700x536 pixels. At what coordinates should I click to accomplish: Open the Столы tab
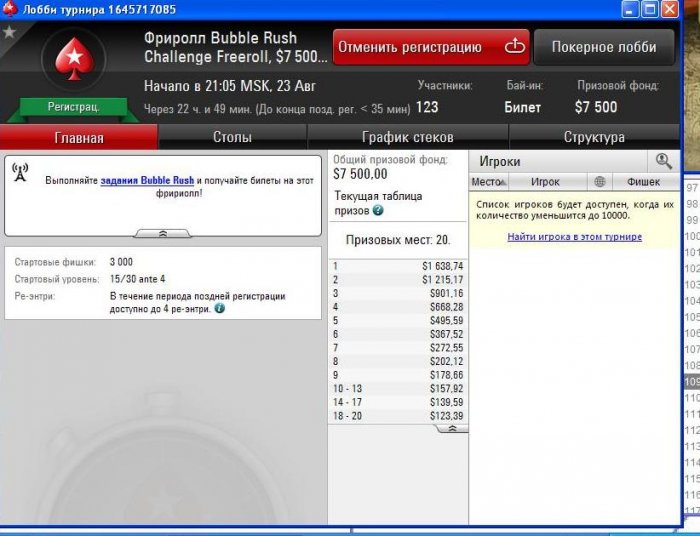tap(232, 137)
